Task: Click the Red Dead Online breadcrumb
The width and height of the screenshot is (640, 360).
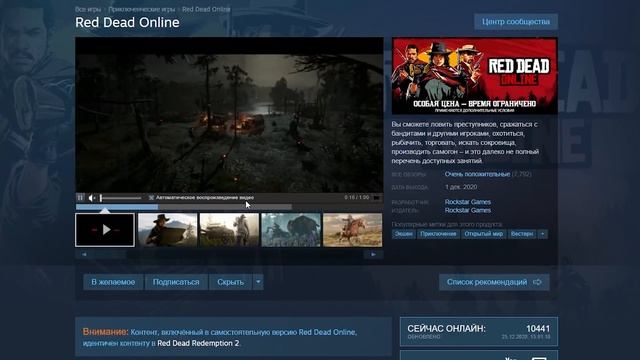Action: [206, 9]
